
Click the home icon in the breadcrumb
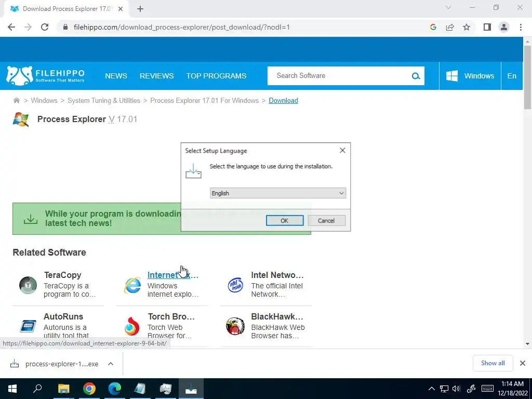pyautogui.click(x=16, y=100)
